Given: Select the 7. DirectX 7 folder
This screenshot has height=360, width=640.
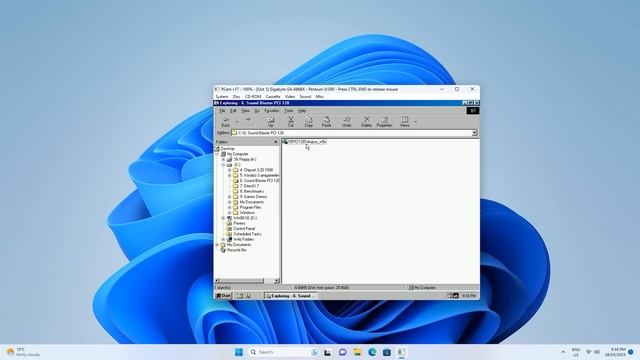Looking at the screenshot, I should pyautogui.click(x=249, y=186).
